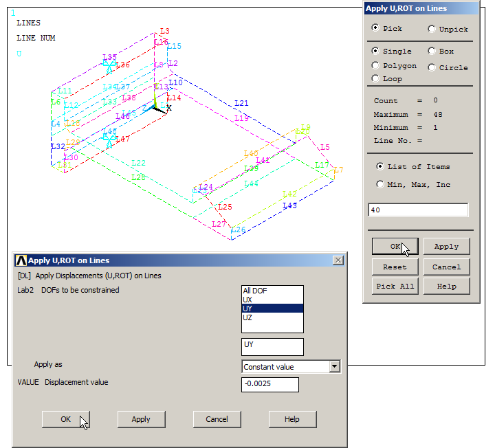Choose the Box picking mode
The width and height of the screenshot is (495, 448).
pyautogui.click(x=432, y=51)
